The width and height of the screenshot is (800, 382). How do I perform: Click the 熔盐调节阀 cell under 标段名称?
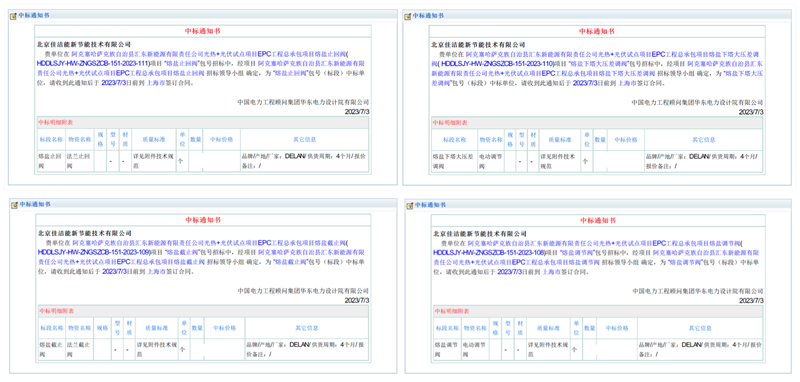click(447, 349)
